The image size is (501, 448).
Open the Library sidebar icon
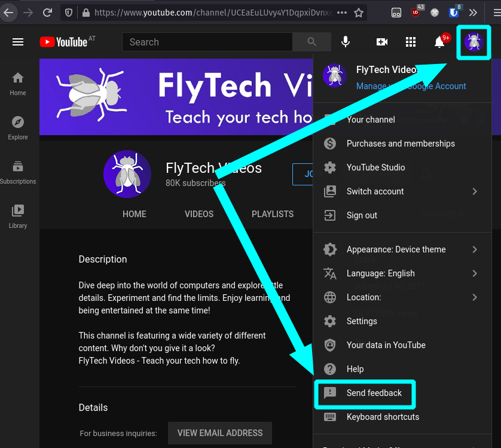click(17, 213)
